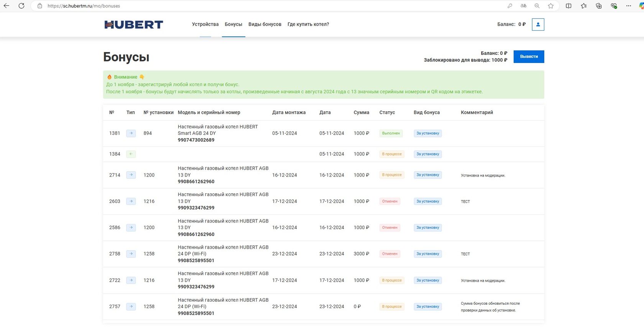Image resolution: width=644 pixels, height=335 pixels.
Task: Click За установку badge in row 2603
Action: pyautogui.click(x=428, y=201)
